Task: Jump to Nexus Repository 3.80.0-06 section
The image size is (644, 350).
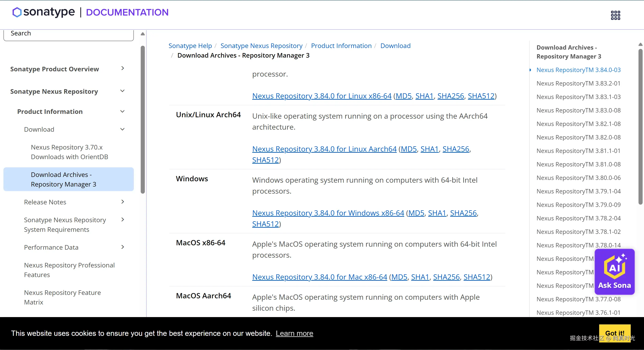Action: 578,178
